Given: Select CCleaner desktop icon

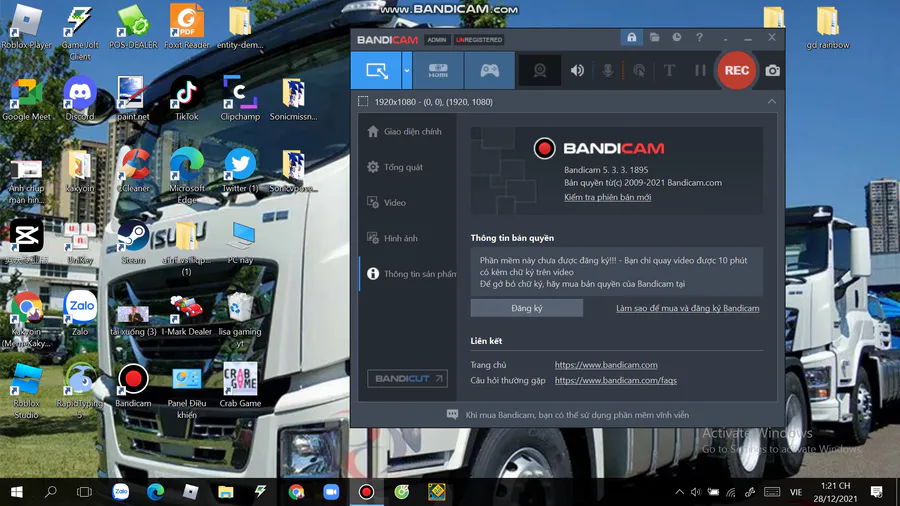Looking at the screenshot, I should (133, 170).
